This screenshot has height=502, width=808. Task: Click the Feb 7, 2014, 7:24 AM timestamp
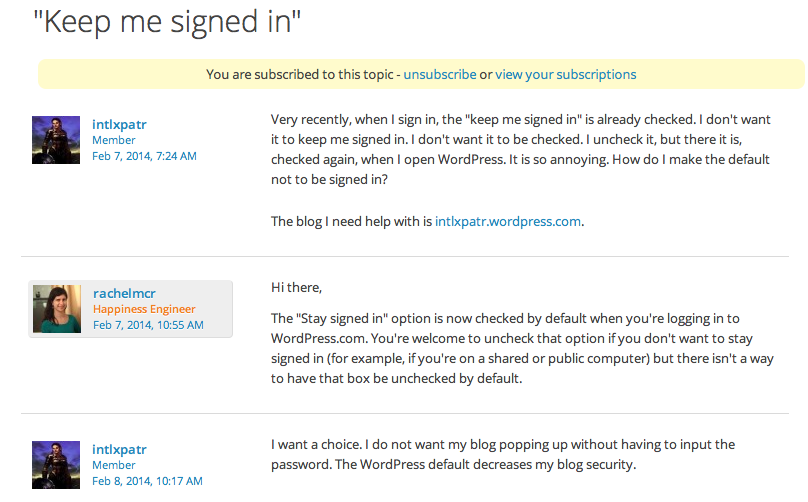tap(145, 156)
